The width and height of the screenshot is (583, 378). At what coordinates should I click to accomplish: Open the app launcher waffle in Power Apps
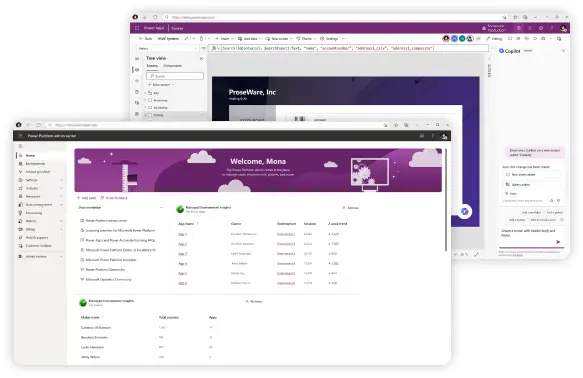[137, 28]
